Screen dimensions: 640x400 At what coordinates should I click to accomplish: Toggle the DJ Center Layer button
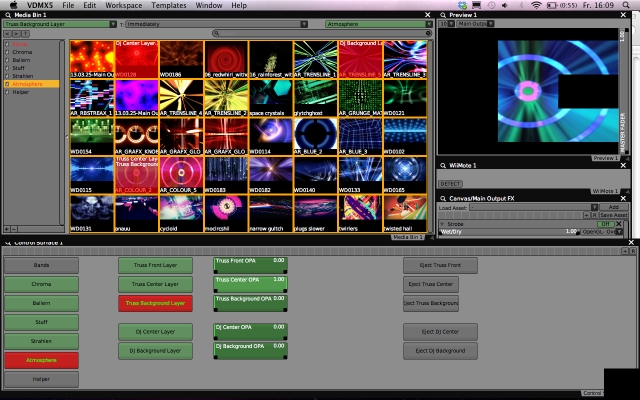[x=155, y=332]
